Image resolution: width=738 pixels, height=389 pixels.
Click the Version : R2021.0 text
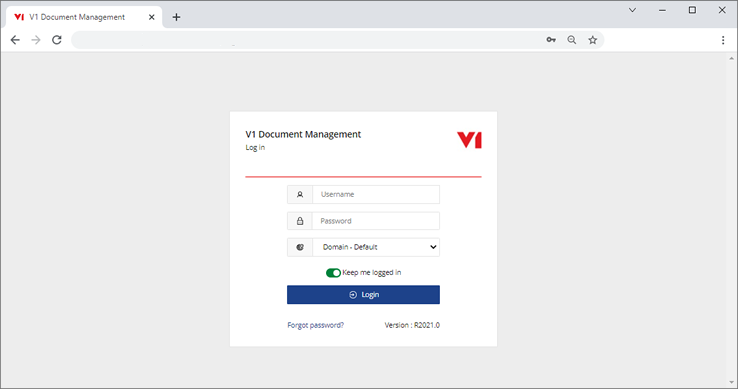tap(412, 325)
